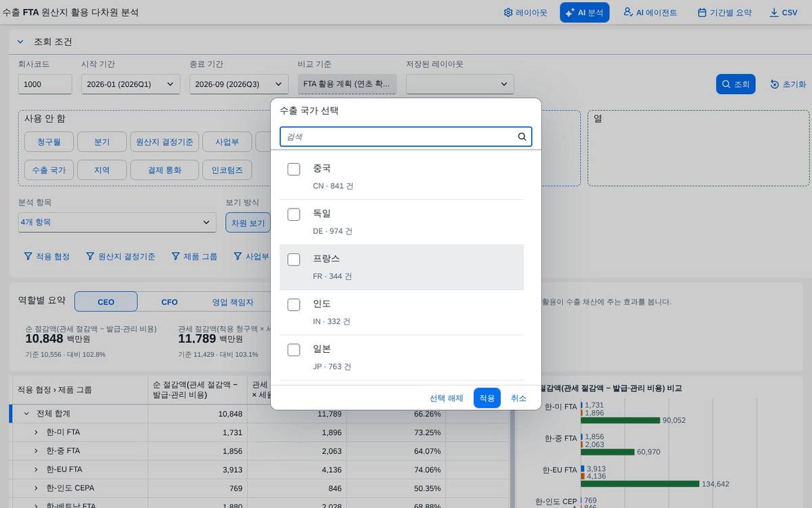Expand the 한-인도 CEPA row

[x=37, y=488]
